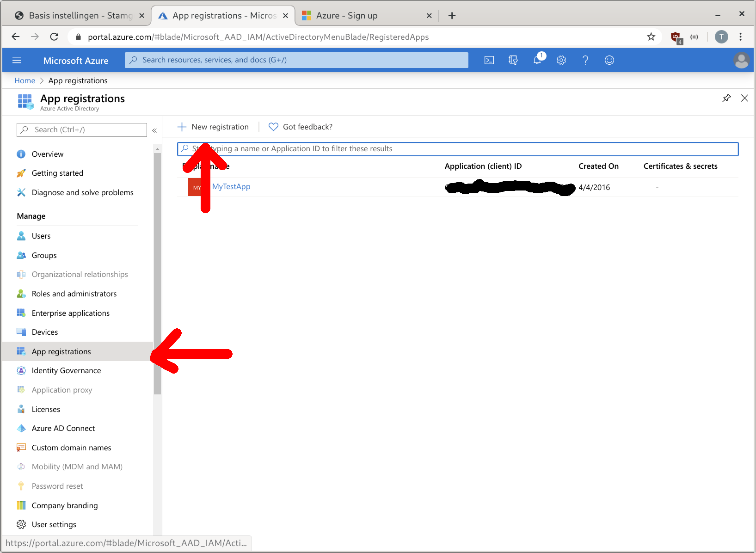756x553 pixels.
Task: Sort by Application (client) ID column
Action: click(483, 166)
